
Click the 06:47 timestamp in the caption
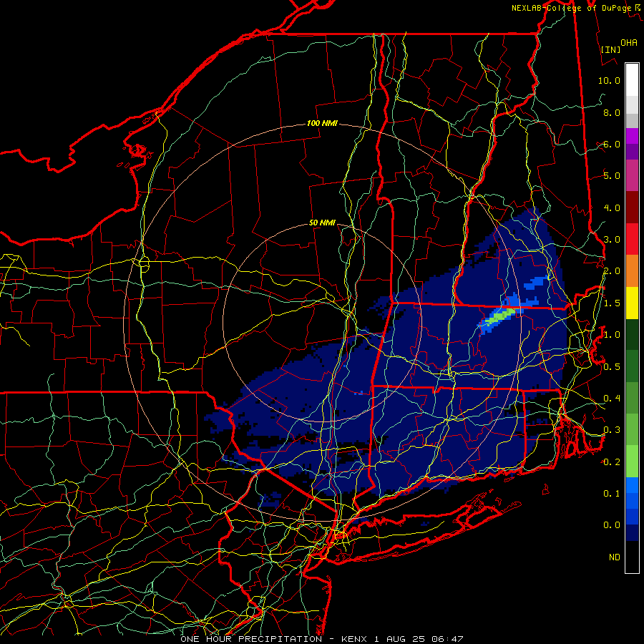447,639
